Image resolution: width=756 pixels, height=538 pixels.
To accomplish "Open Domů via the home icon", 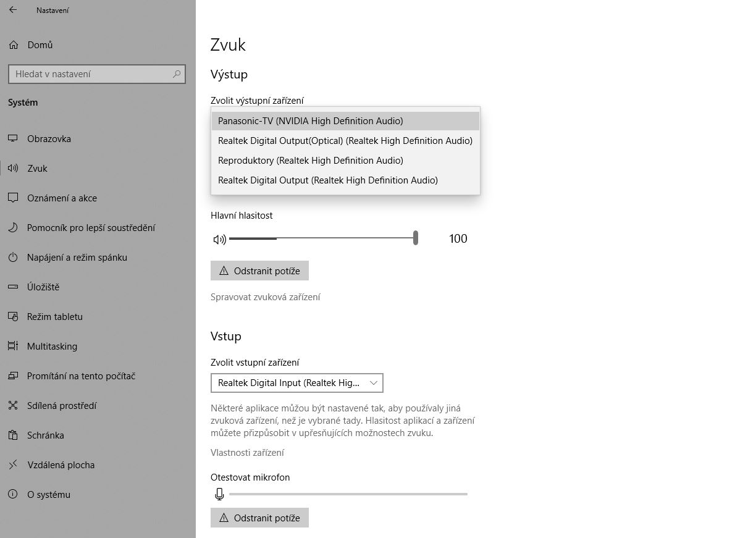I will click(x=14, y=45).
